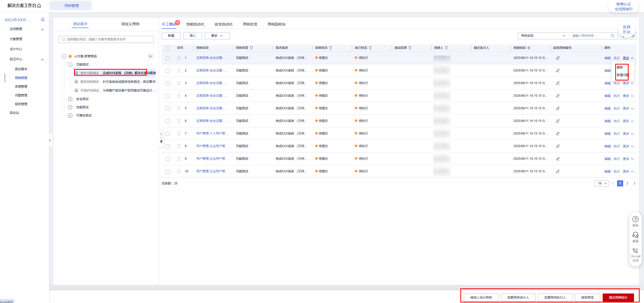Check the checkbox for row 1
644x303 pixels.
[168, 58]
